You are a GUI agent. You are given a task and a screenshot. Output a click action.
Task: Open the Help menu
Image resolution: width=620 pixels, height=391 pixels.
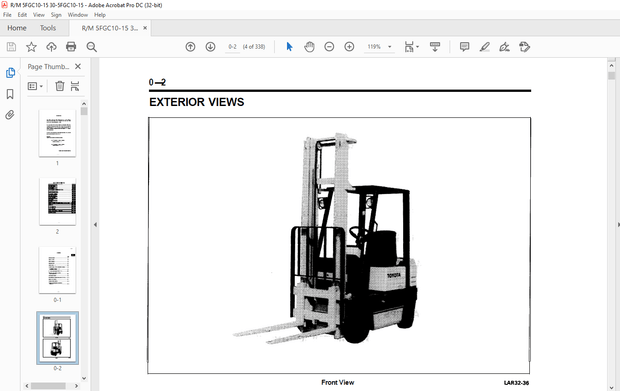tap(100, 15)
